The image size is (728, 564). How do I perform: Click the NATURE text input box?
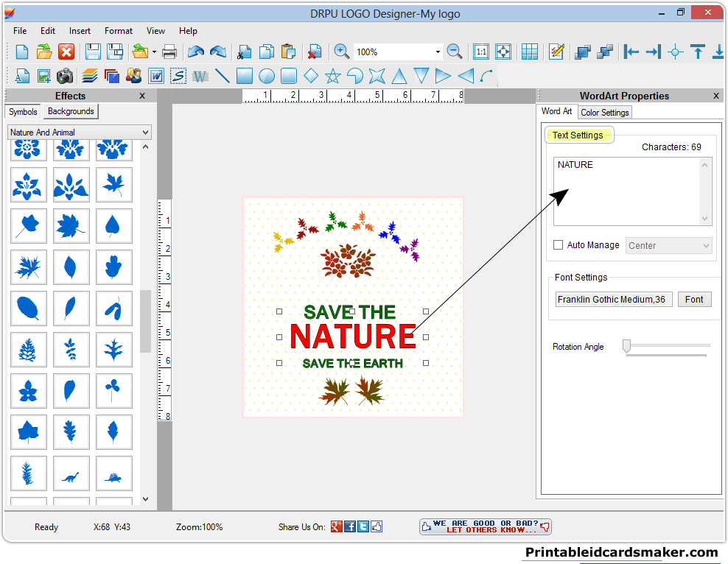632,191
